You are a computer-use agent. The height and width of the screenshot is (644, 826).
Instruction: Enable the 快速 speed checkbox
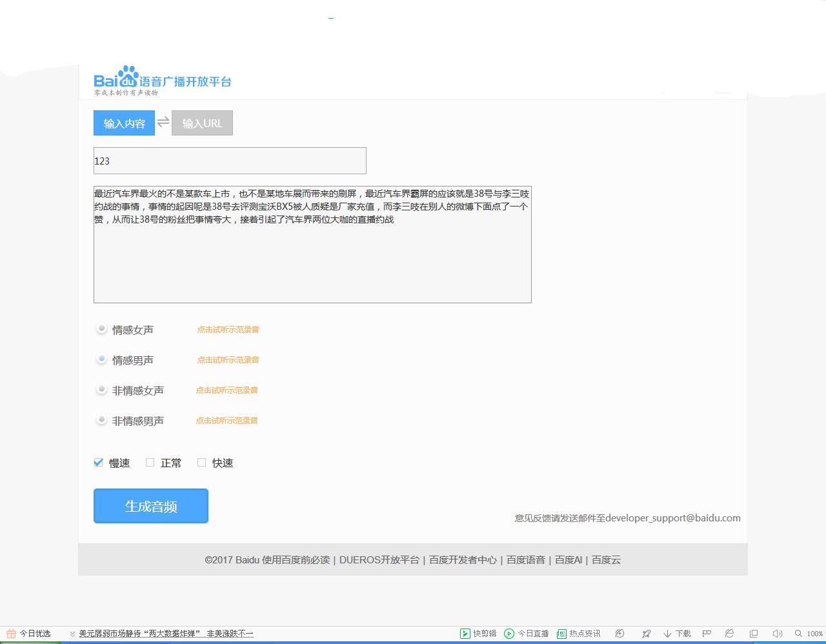point(201,462)
